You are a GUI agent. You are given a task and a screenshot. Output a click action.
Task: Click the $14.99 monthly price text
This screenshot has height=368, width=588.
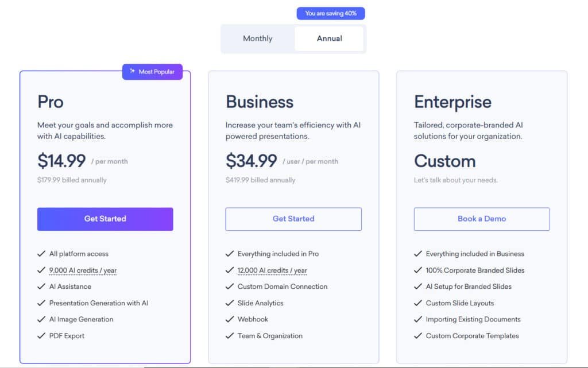62,161
